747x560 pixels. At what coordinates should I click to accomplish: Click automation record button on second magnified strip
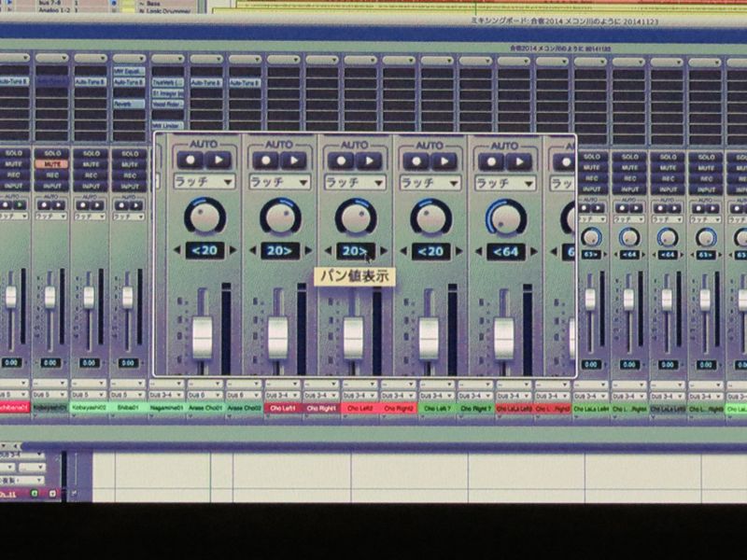tap(265, 161)
